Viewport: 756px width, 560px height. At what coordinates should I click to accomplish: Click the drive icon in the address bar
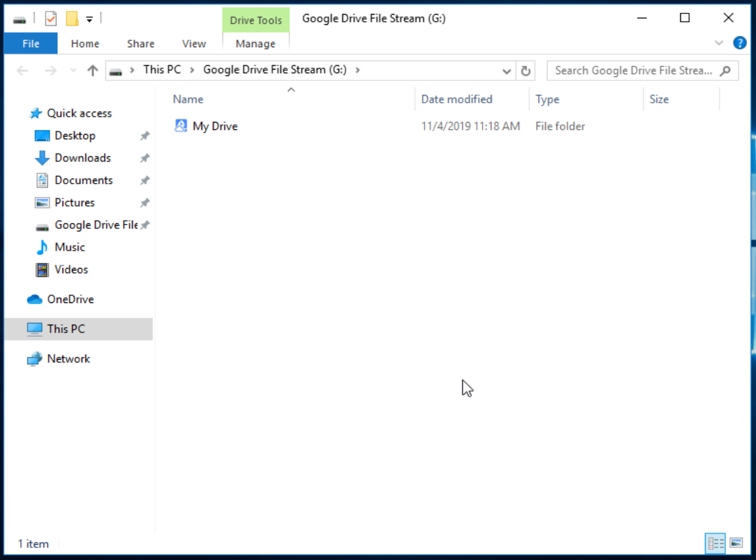click(116, 72)
